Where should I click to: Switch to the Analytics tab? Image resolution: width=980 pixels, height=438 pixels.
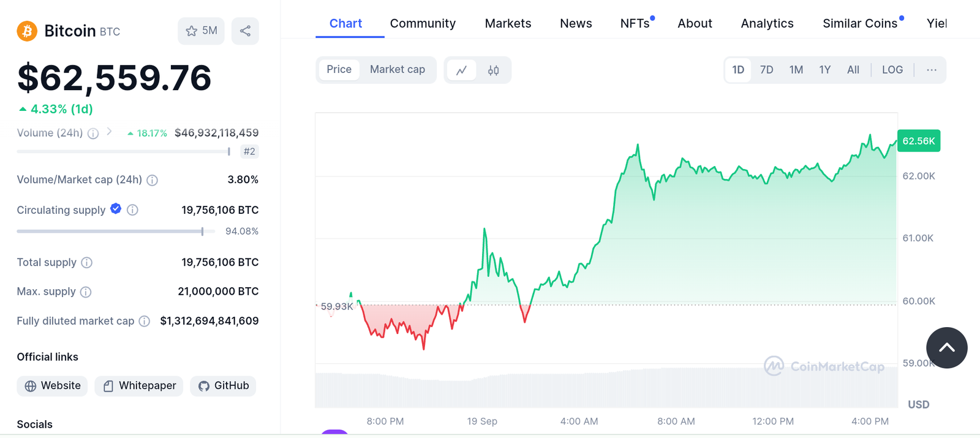[x=767, y=23]
